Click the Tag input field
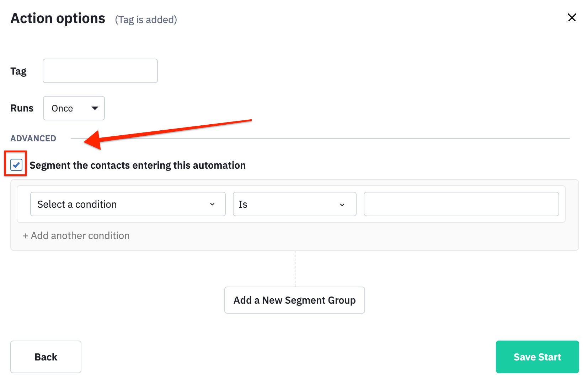This screenshot has height=380, width=588. point(100,71)
